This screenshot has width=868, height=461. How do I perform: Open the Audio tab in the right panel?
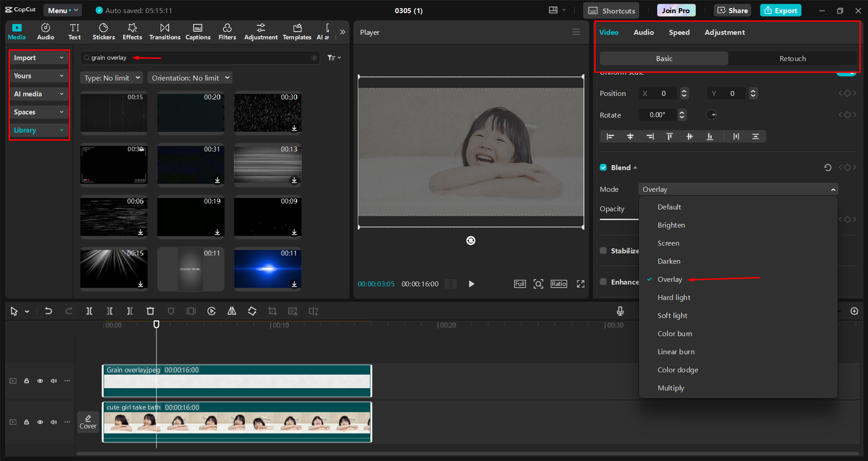click(643, 32)
